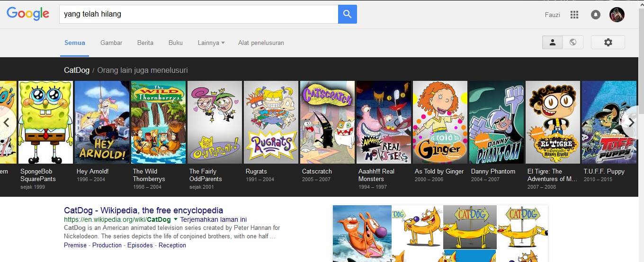Screen dimensions: 644x262
Task: Open the Hey Arnold! poster
Action: [102, 122]
